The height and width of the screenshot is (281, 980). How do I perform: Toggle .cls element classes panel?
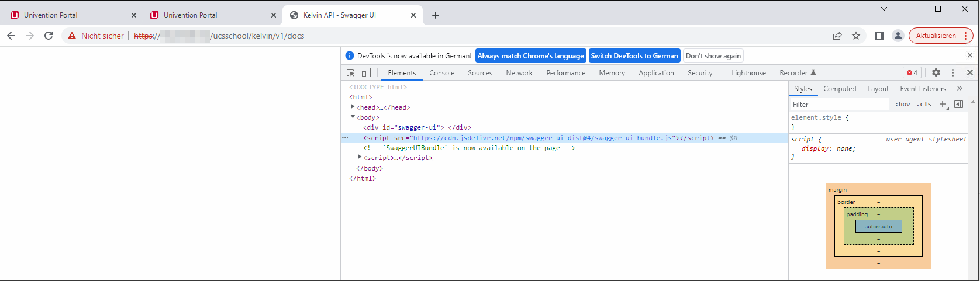924,104
